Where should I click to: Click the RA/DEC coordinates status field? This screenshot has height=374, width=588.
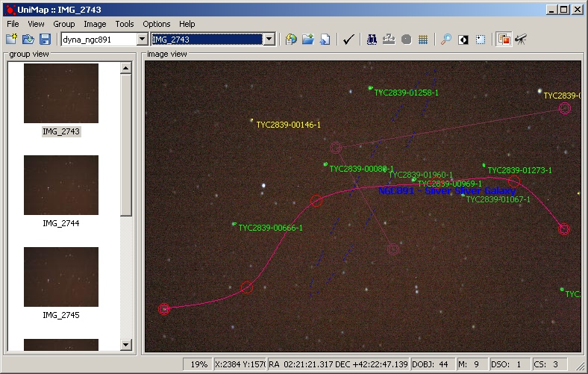pyautogui.click(x=338, y=364)
